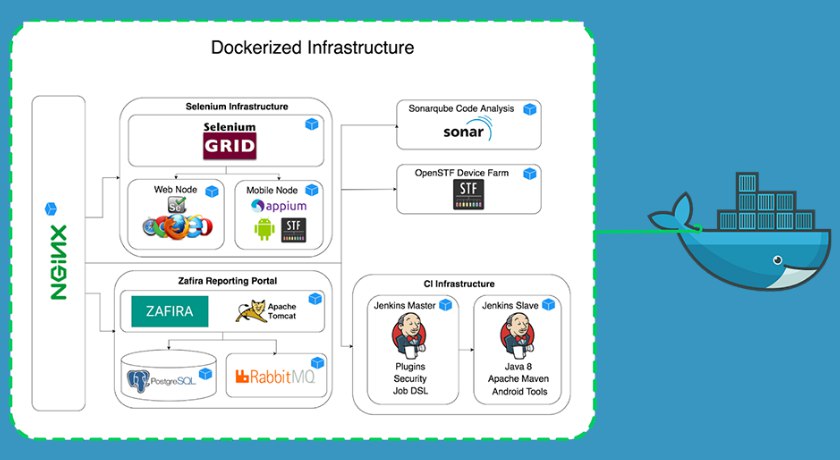Screen dimensions: 840x460
Task: Click the Mobile Node label
Action: click(x=272, y=190)
